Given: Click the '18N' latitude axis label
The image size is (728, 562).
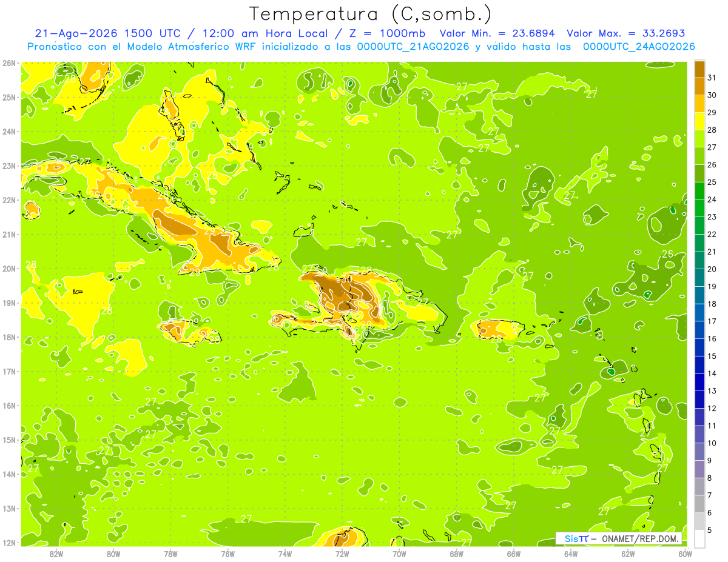Looking at the screenshot, I should (9, 337).
